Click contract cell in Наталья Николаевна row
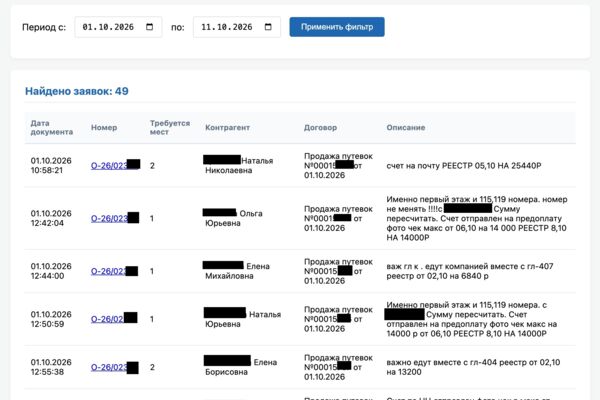The width and height of the screenshot is (600, 400). coord(338,165)
